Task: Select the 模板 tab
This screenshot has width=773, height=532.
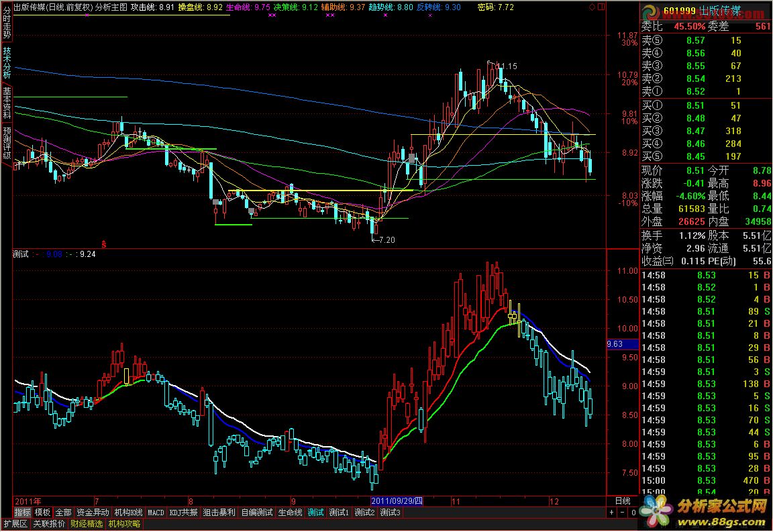Action: [x=42, y=513]
